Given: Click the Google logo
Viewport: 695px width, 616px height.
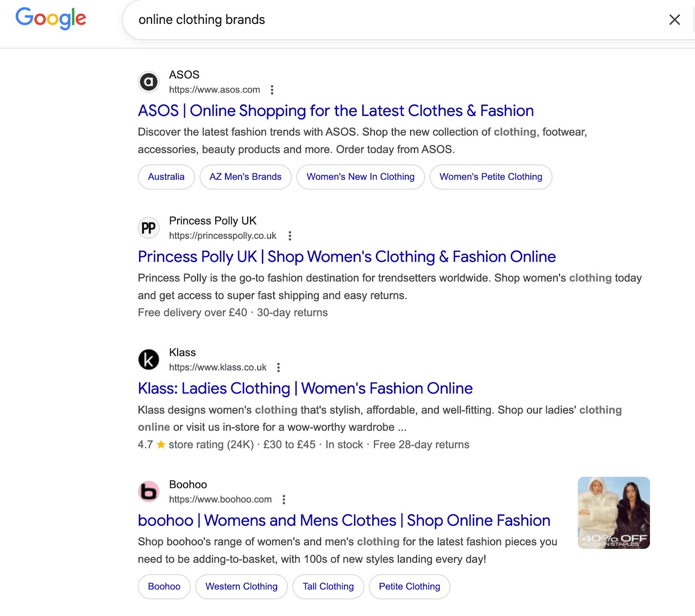Looking at the screenshot, I should (x=50, y=18).
